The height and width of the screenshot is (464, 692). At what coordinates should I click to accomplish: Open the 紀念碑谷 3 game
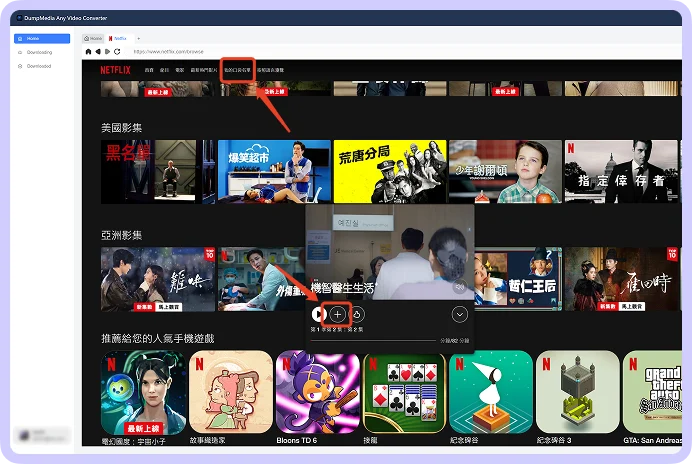coord(578,392)
